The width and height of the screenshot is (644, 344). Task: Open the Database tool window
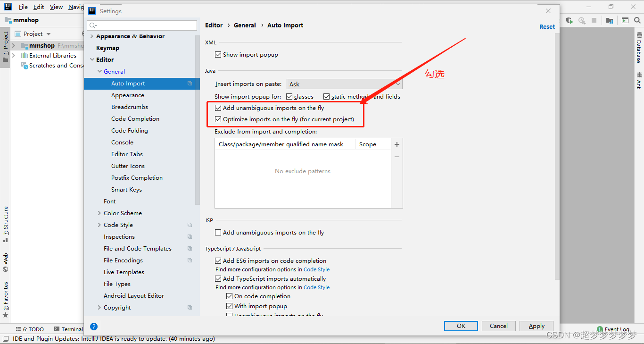639,48
